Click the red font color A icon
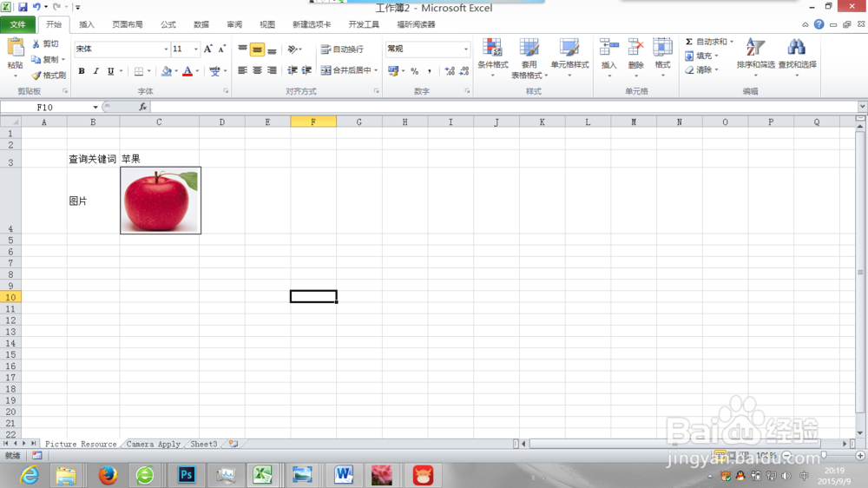The width and height of the screenshot is (868, 488). pos(187,71)
